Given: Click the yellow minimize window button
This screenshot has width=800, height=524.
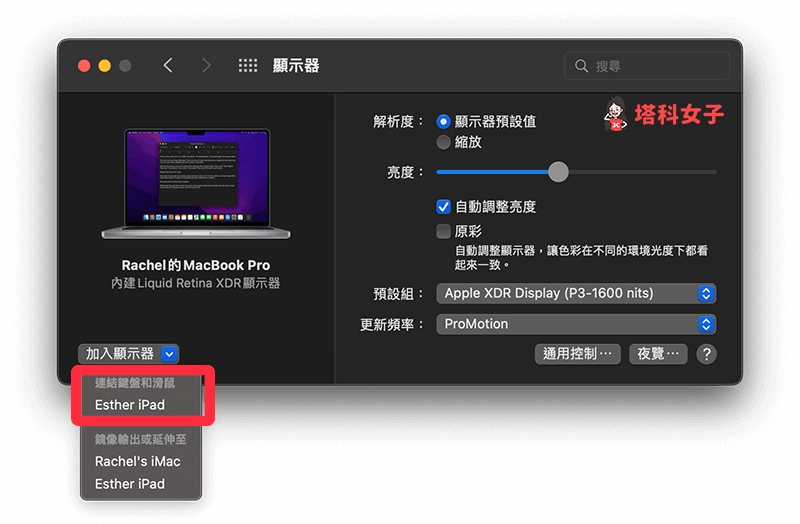Looking at the screenshot, I should click(105, 66).
